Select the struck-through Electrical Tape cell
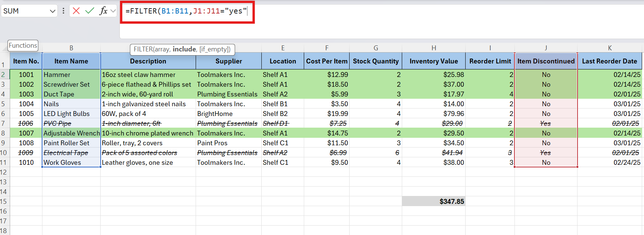Screen dimensions: 644x235 (x=71, y=153)
